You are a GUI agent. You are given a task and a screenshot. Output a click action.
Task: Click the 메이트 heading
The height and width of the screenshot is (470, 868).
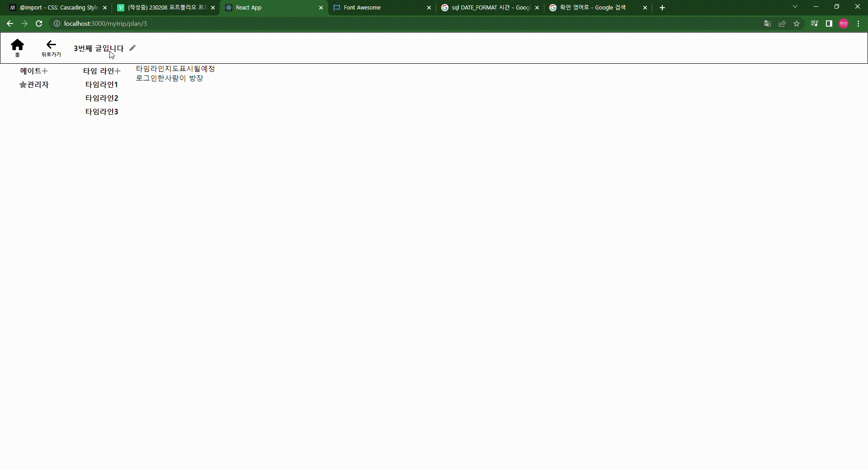pyautogui.click(x=31, y=71)
